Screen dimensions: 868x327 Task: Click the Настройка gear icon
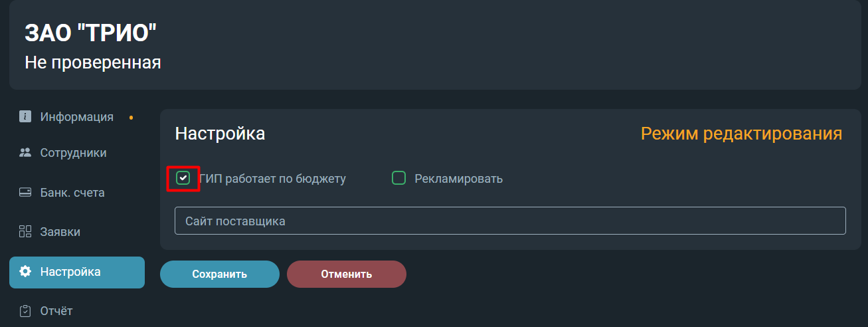click(x=25, y=272)
